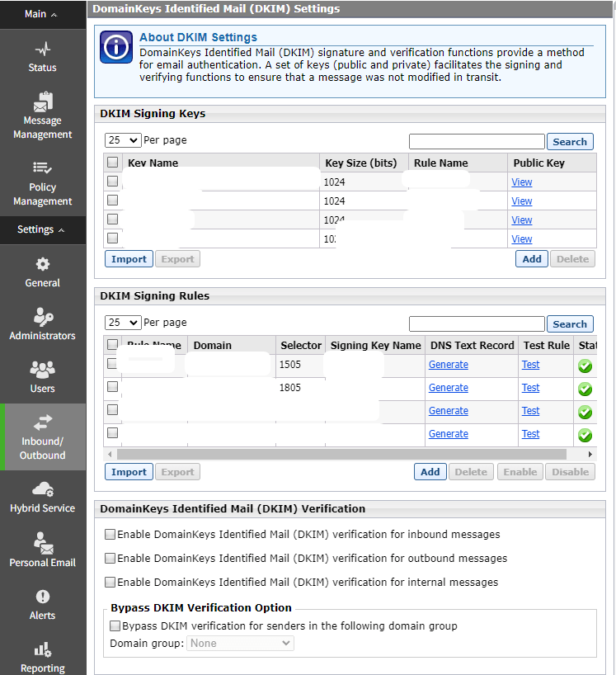Open the Alerts sidebar icon

(42, 597)
